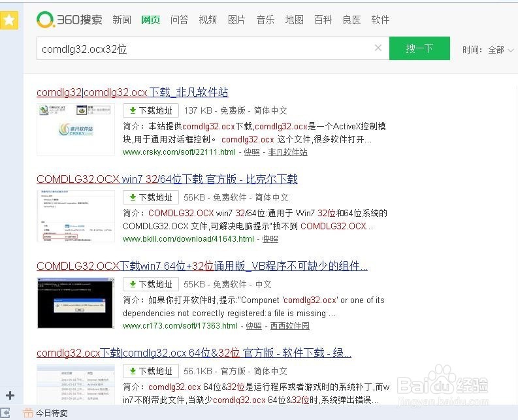Click the 西西软件园 source link

[x=290, y=326]
